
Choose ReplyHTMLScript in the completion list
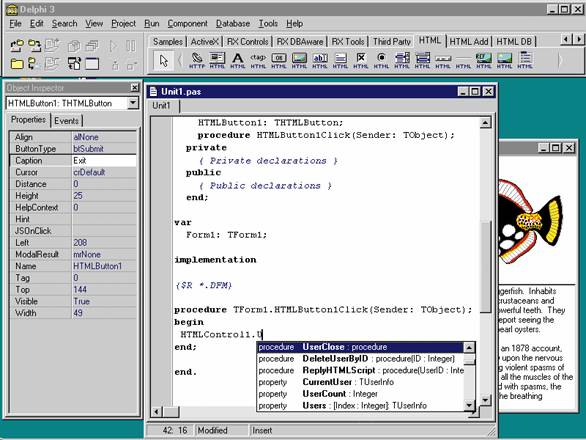(360, 370)
